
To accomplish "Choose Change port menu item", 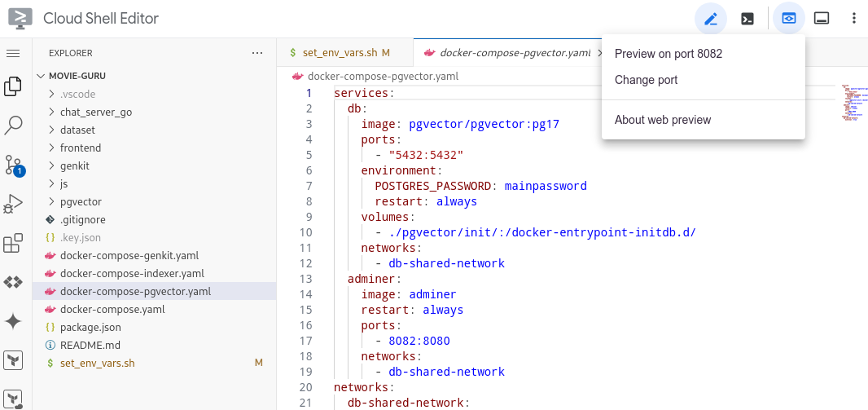I will 703,80.
